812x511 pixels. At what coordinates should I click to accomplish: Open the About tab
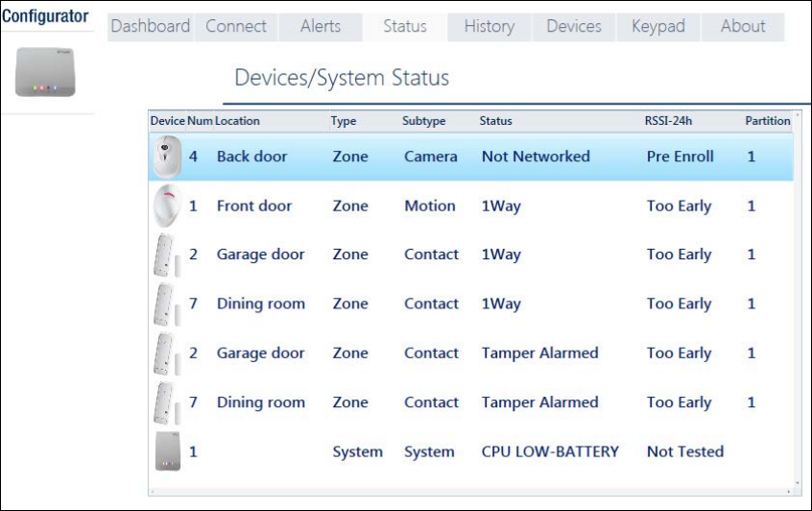tap(742, 27)
